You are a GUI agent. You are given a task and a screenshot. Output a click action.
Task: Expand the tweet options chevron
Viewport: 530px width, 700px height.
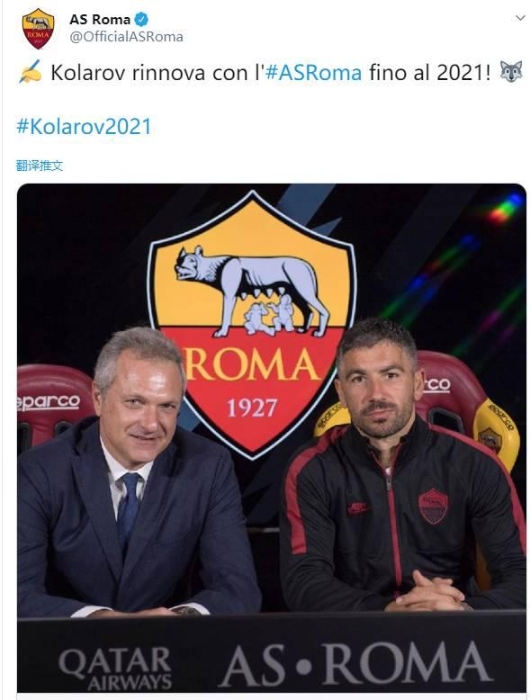(x=520, y=18)
